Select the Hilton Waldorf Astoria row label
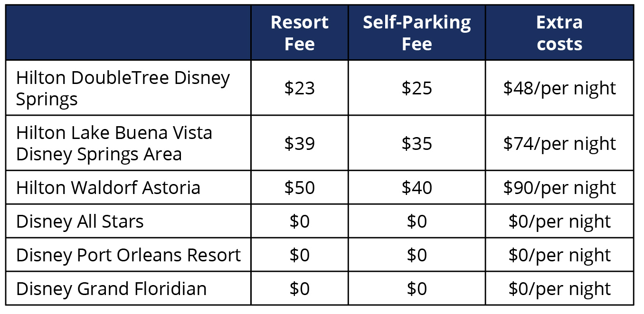This screenshot has height=314, width=644. pyautogui.click(x=108, y=188)
